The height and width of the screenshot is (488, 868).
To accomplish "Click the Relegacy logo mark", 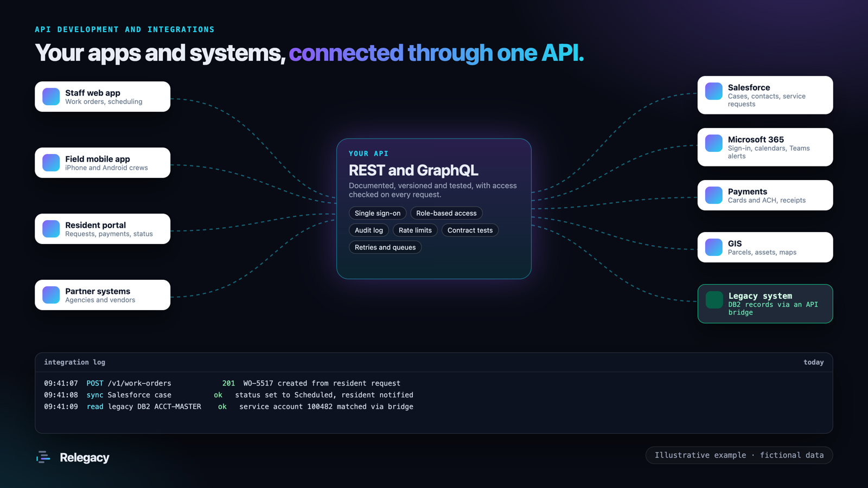I will (43, 458).
